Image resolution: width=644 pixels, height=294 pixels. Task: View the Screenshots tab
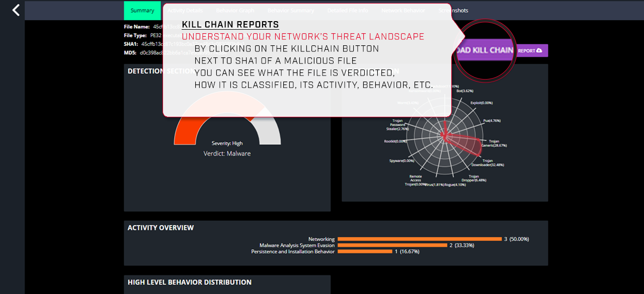coord(453,11)
